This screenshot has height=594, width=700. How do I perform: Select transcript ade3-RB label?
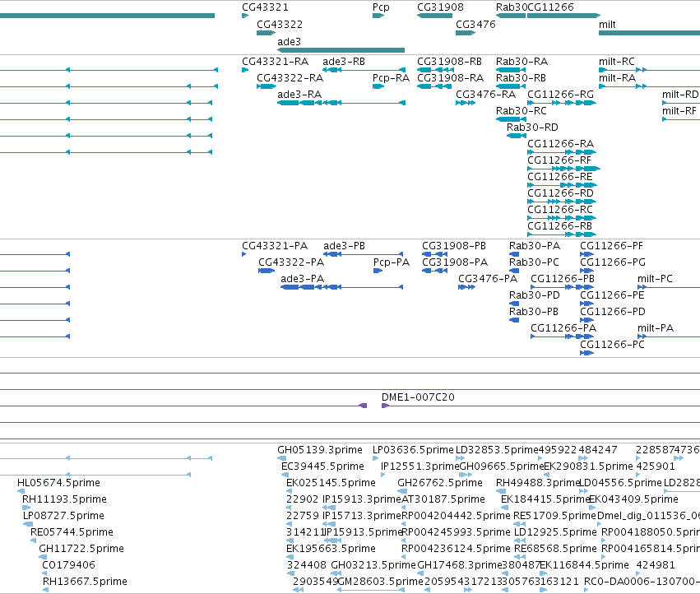pyautogui.click(x=344, y=61)
